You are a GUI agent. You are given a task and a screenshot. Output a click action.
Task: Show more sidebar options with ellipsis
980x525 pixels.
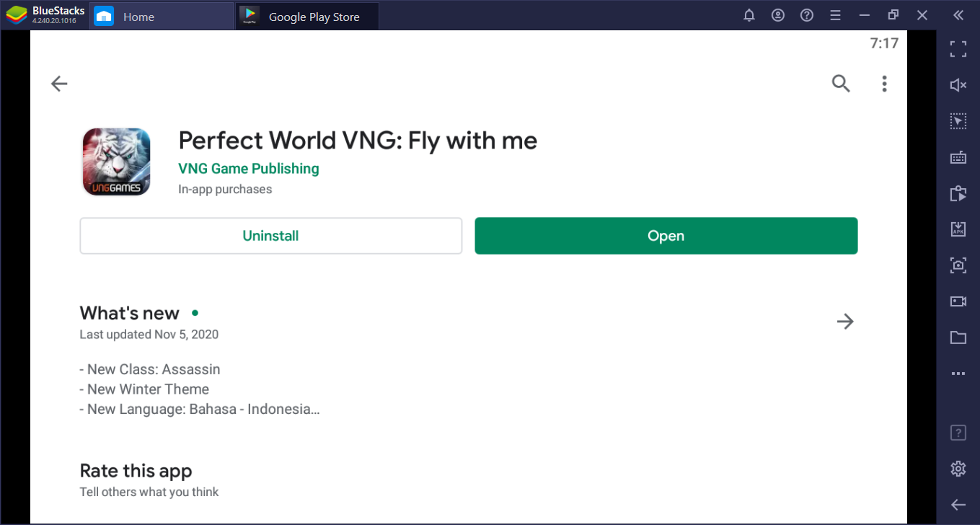[958, 374]
